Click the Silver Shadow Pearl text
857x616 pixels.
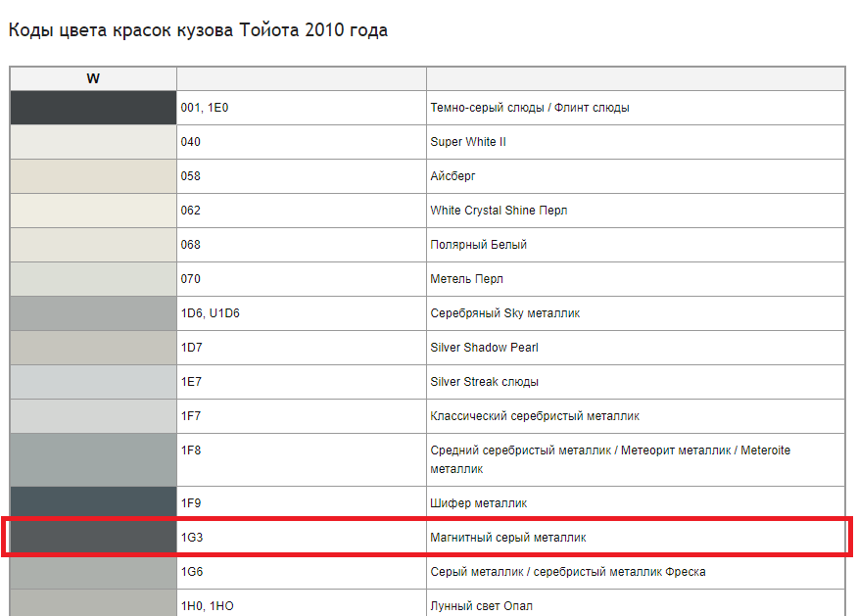point(484,348)
